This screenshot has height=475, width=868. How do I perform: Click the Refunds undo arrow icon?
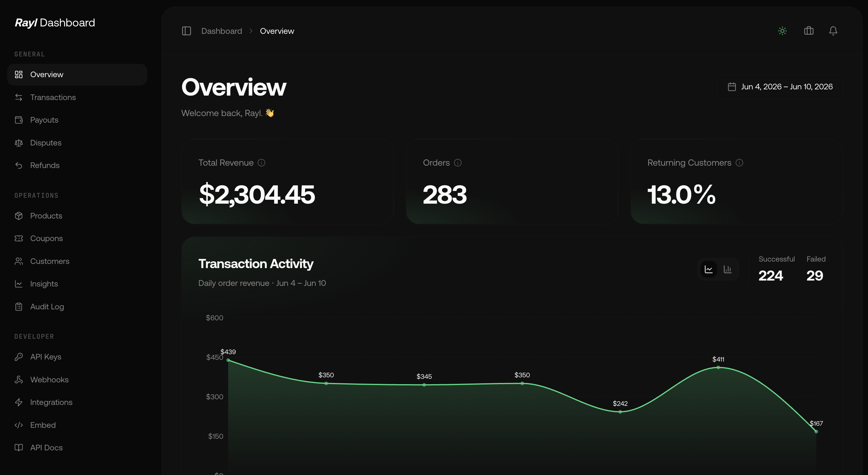tap(19, 165)
